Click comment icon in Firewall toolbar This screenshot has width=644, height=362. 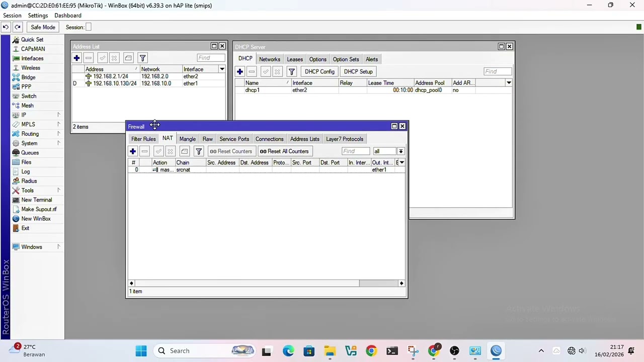point(185,151)
